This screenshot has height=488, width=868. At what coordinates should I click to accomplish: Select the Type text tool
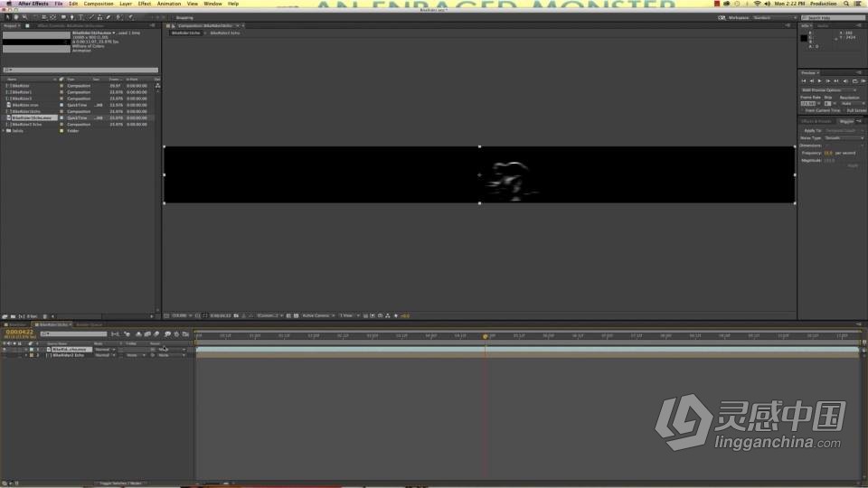(80, 17)
